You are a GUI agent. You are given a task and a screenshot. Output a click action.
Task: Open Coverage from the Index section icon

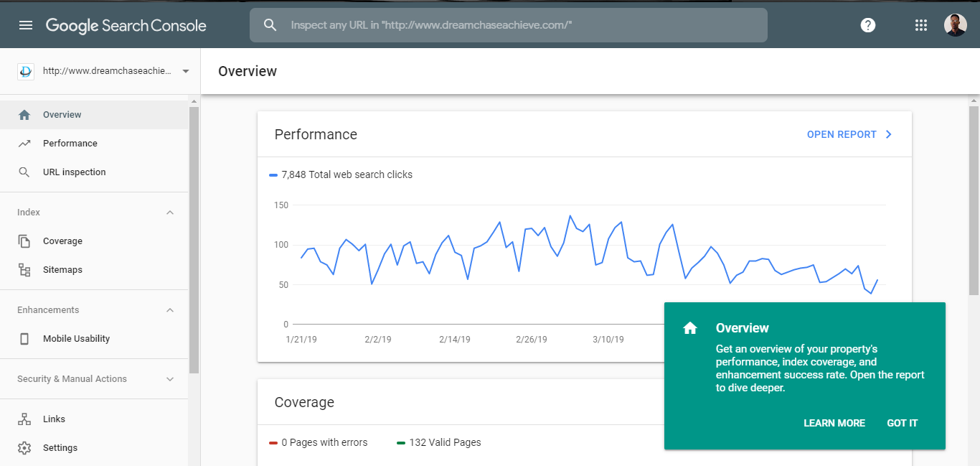coord(25,241)
